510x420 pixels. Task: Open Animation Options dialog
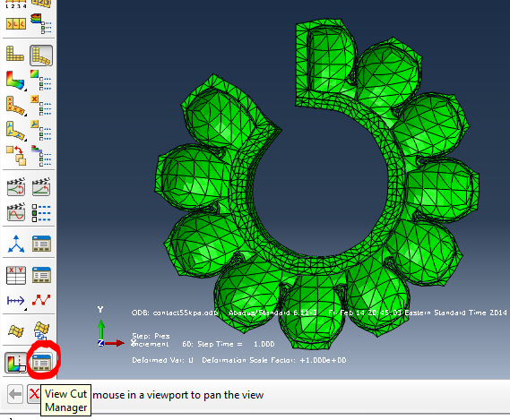[x=41, y=213]
